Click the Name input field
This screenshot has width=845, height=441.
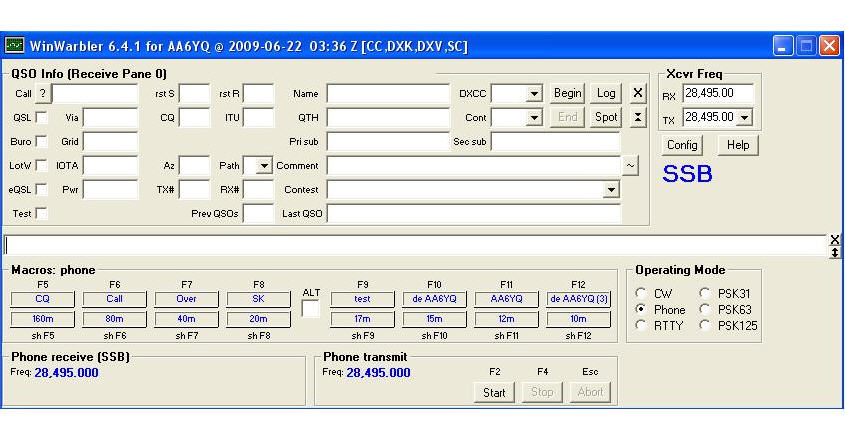(x=388, y=93)
